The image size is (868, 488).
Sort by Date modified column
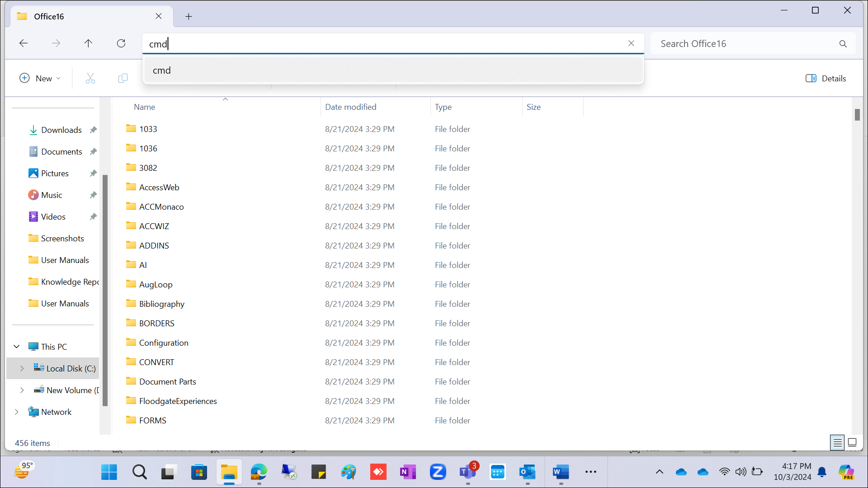click(x=350, y=107)
